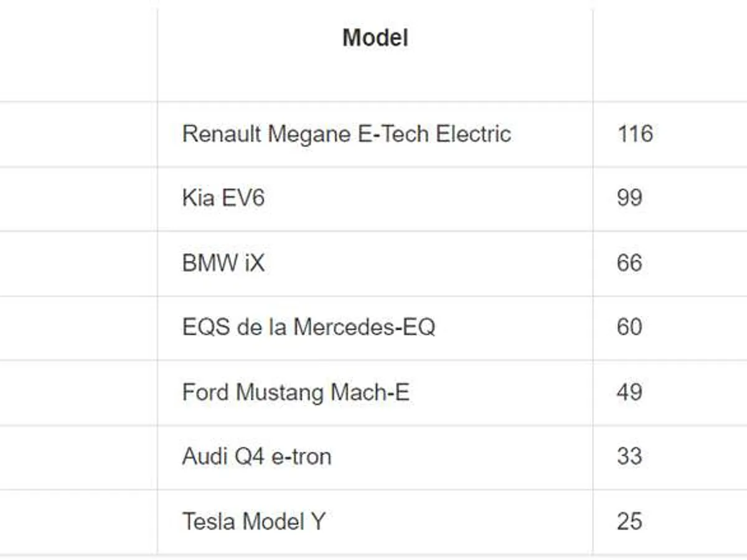Click the empty cell left of Tesla Model Y

point(78,521)
